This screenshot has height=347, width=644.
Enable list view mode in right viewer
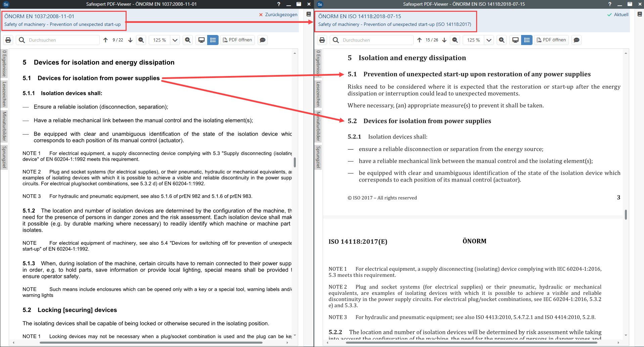[527, 40]
